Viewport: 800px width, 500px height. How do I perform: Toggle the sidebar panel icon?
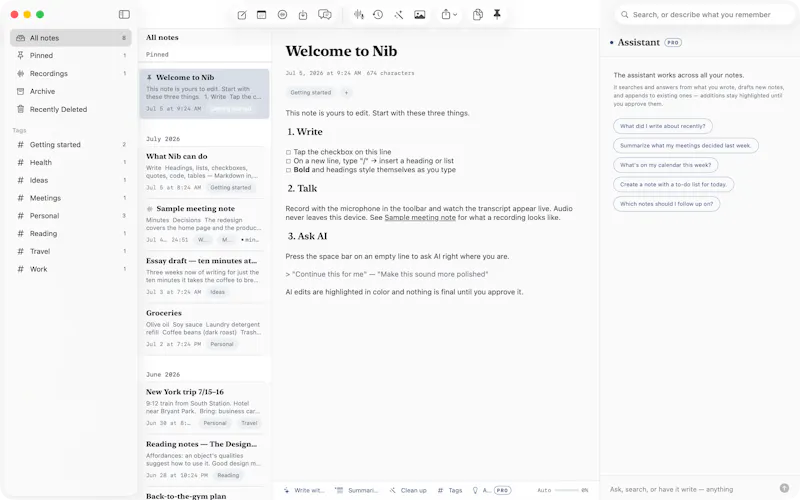(x=124, y=14)
